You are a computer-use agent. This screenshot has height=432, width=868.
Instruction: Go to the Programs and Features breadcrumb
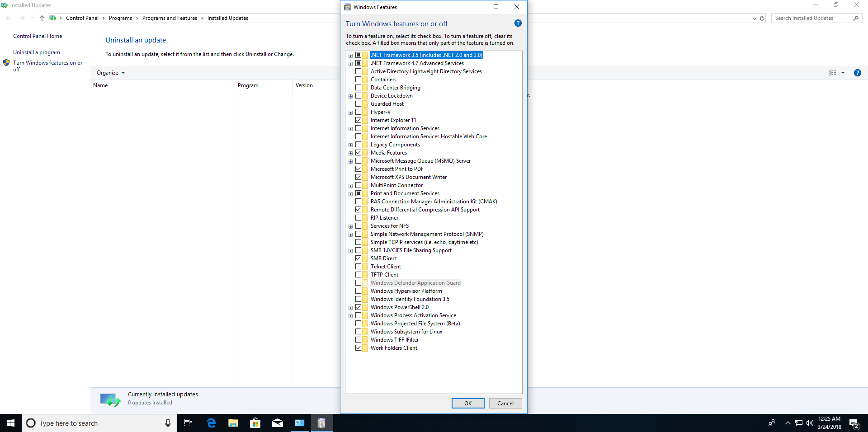(x=170, y=18)
